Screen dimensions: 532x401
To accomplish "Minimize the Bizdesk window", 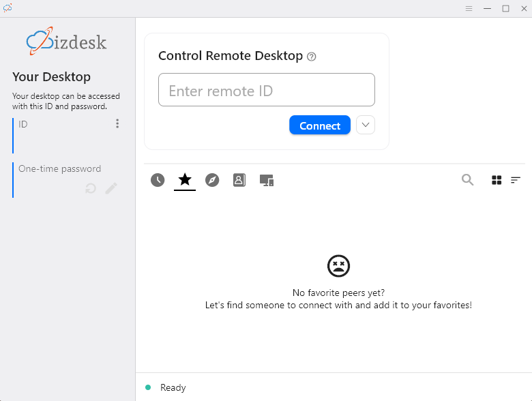I will pos(487,8).
